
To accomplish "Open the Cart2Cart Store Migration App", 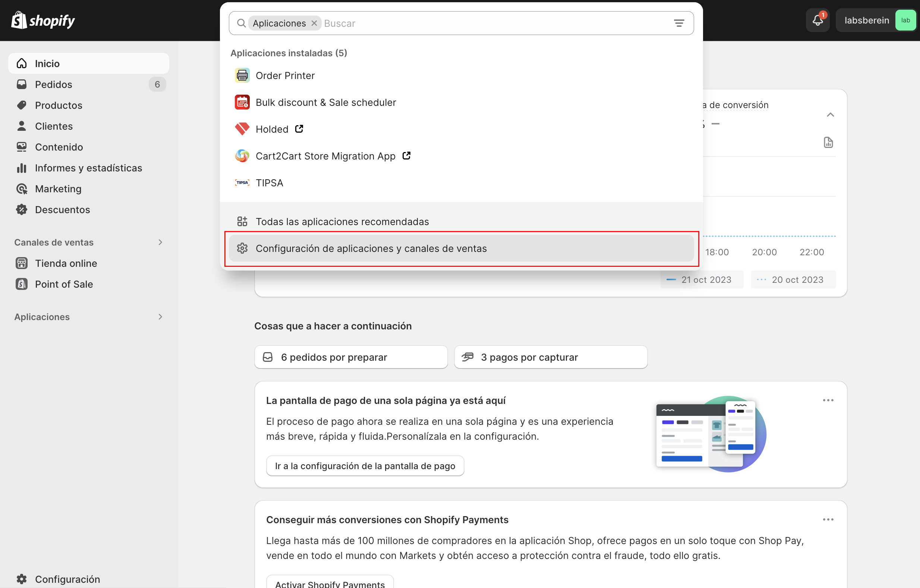I will tap(325, 156).
